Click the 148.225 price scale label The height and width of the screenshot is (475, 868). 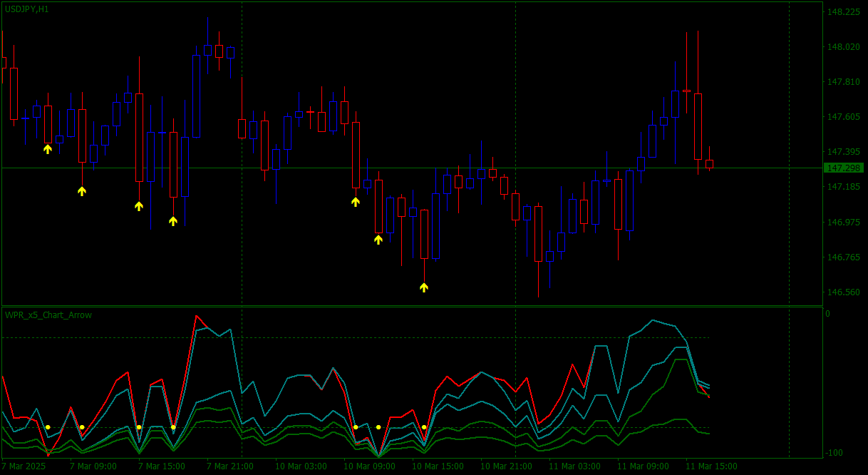[843, 12]
